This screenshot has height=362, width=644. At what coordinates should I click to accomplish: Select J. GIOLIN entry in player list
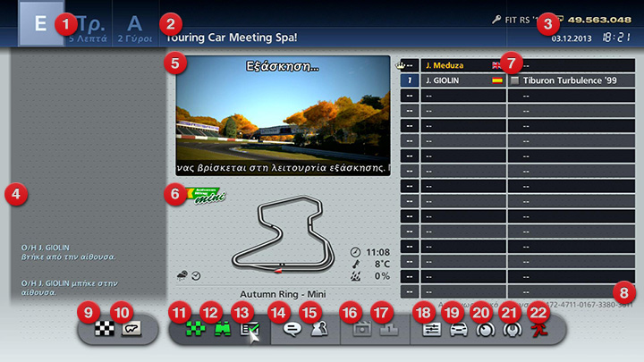coord(452,80)
